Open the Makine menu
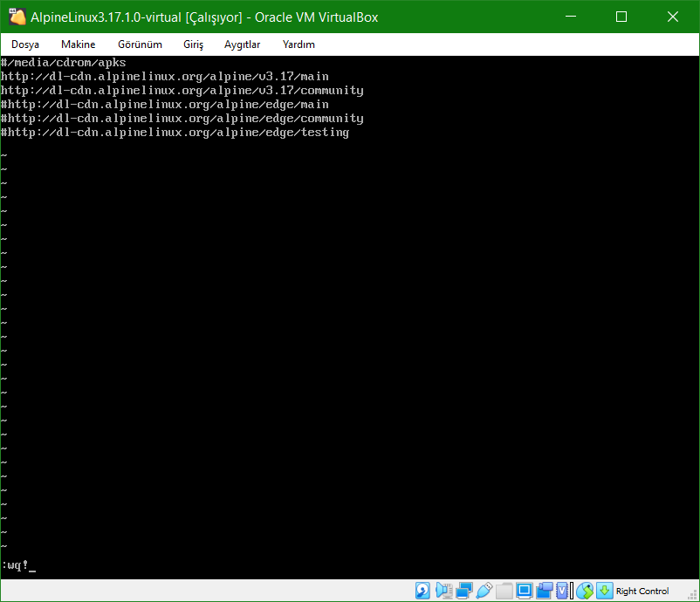The height and width of the screenshot is (602, 700). click(79, 44)
